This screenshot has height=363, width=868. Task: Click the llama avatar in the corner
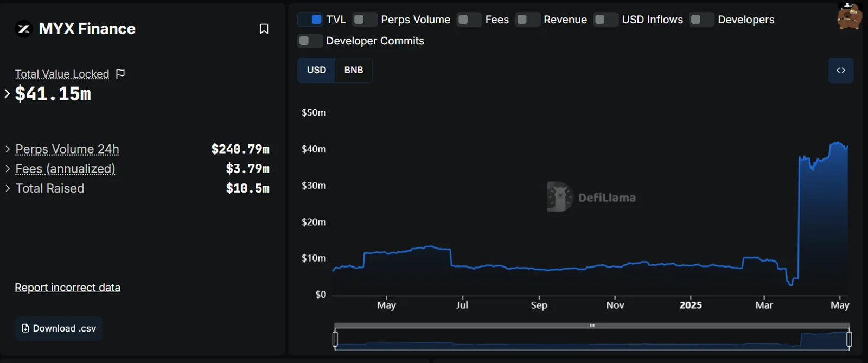click(849, 16)
